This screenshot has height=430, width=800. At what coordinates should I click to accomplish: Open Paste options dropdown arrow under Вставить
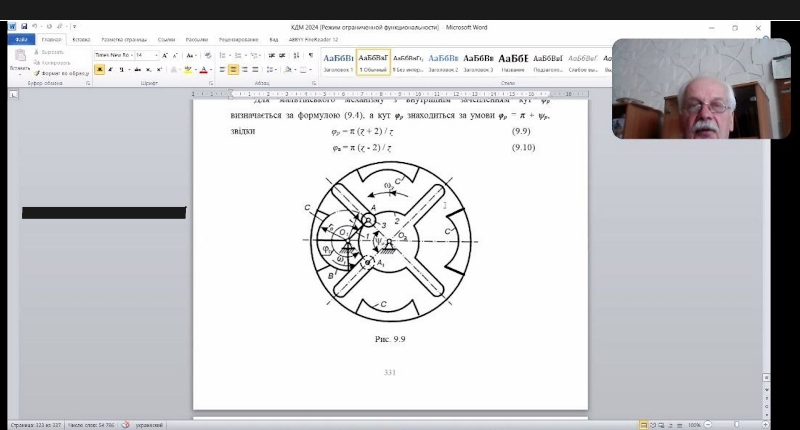point(20,74)
